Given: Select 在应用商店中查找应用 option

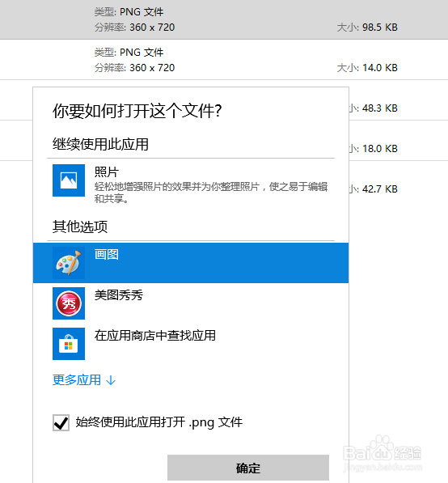Looking at the screenshot, I should (191, 344).
